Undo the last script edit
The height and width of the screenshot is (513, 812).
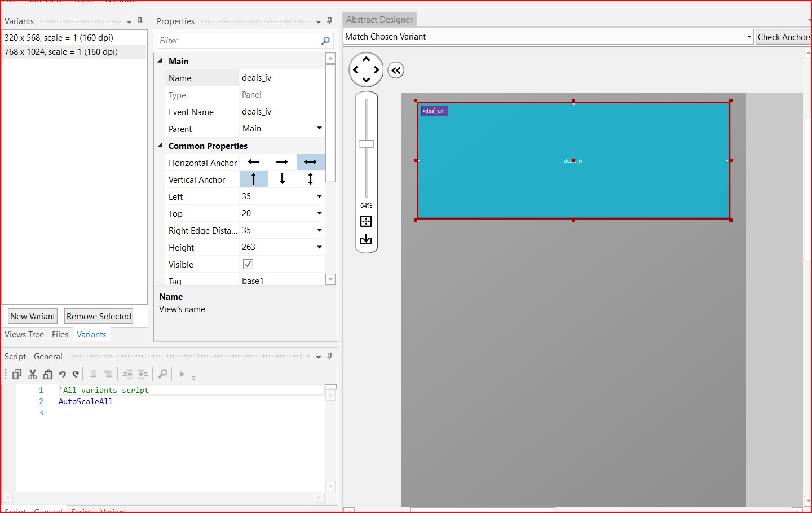click(x=62, y=374)
